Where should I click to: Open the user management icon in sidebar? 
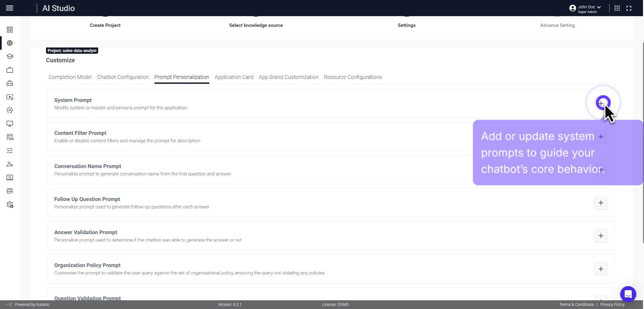(x=10, y=164)
